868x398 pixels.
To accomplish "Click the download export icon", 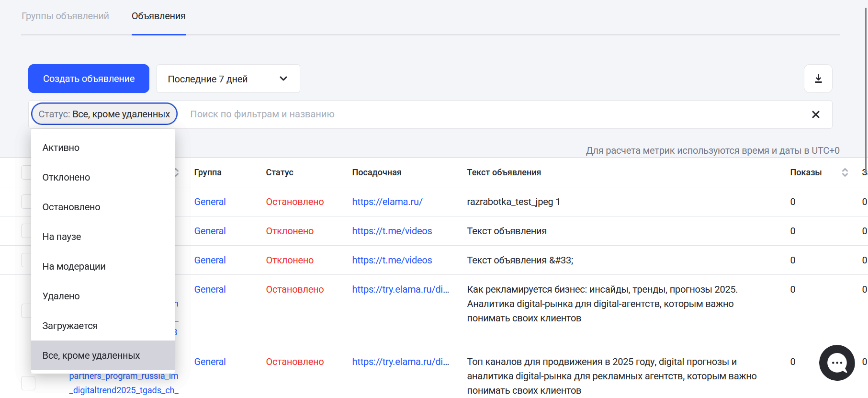I will (x=818, y=79).
